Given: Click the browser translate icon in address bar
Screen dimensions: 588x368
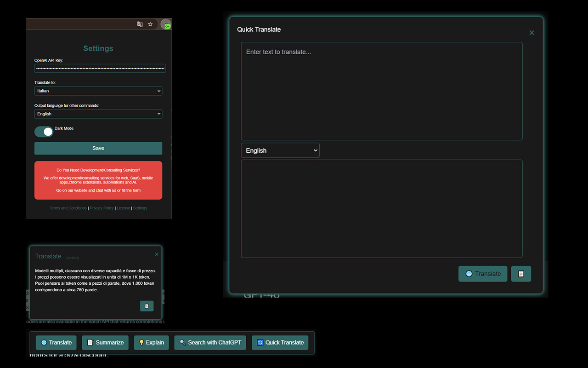Looking at the screenshot, I should tap(140, 24).
